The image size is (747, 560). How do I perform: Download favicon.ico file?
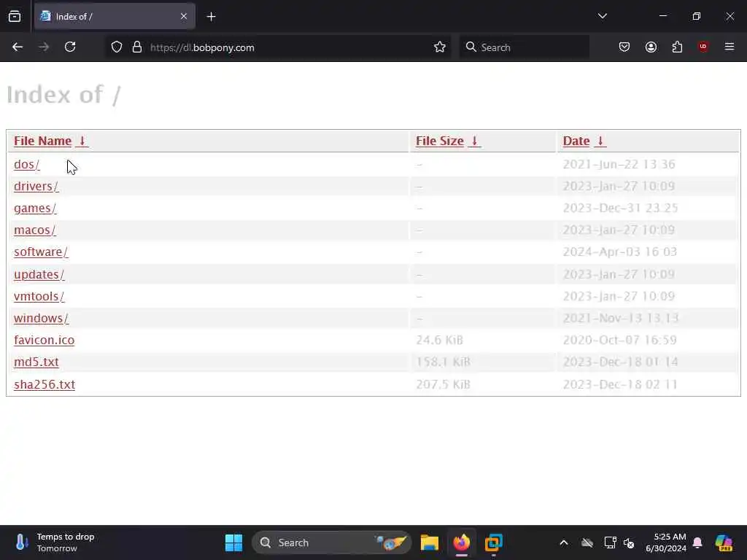[44, 340]
